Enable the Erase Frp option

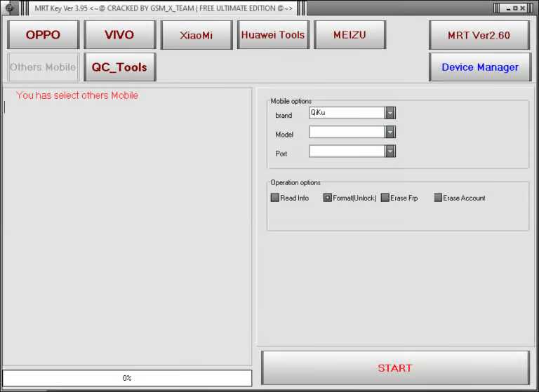(x=385, y=198)
